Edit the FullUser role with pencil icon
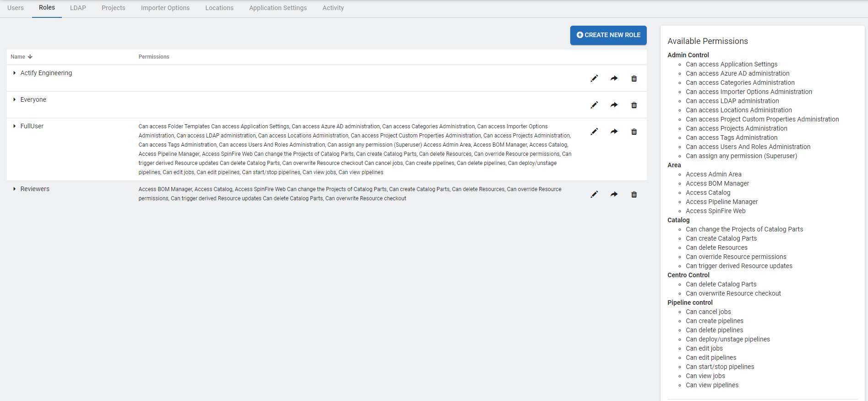This screenshot has width=868, height=401. (594, 132)
